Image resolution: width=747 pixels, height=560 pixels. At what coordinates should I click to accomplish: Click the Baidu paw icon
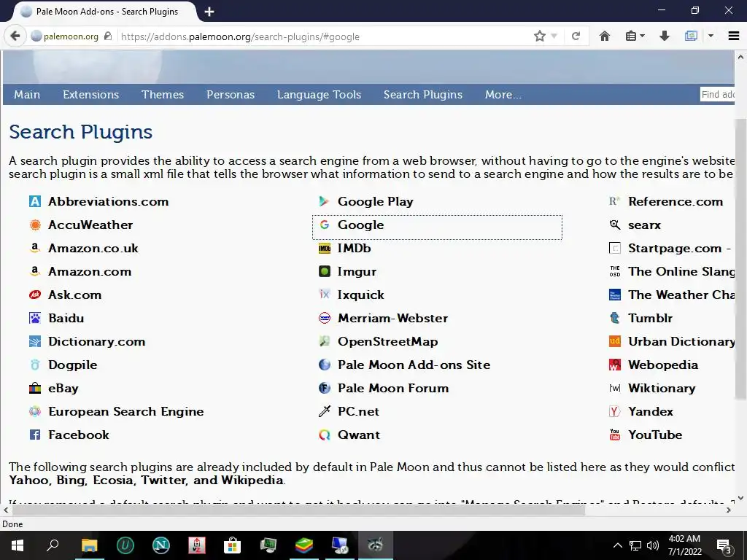35,318
